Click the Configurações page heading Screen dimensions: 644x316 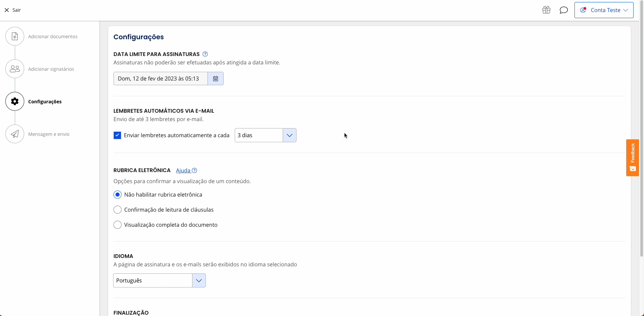pos(139,37)
